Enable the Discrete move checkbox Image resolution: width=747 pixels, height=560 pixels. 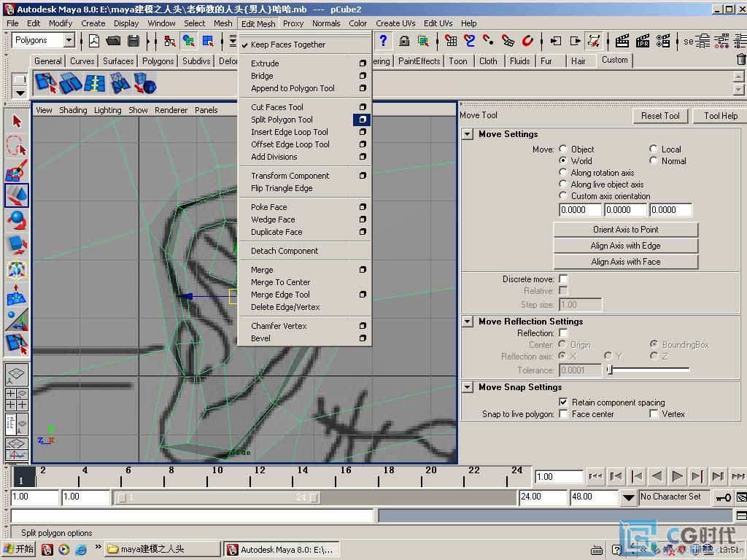pyautogui.click(x=564, y=279)
